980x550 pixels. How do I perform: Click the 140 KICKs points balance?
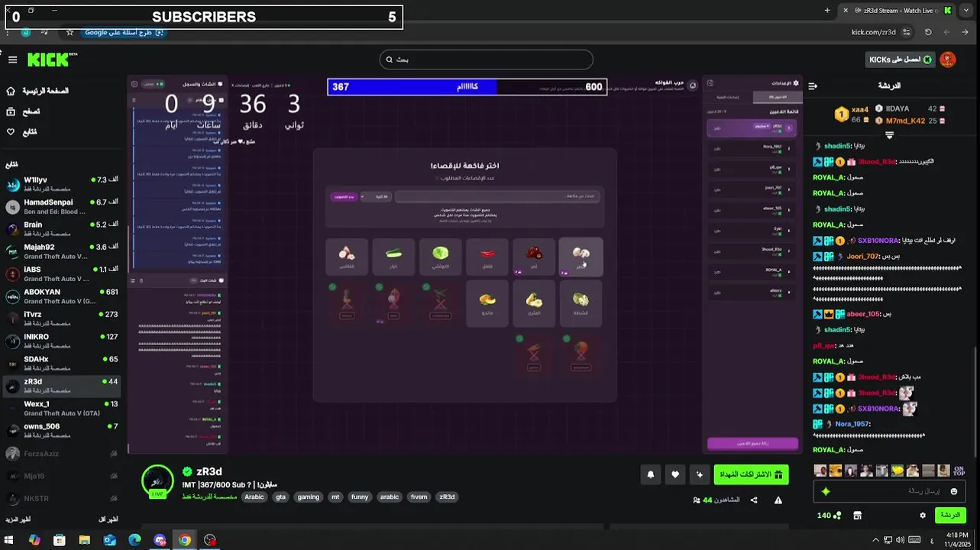tap(829, 516)
